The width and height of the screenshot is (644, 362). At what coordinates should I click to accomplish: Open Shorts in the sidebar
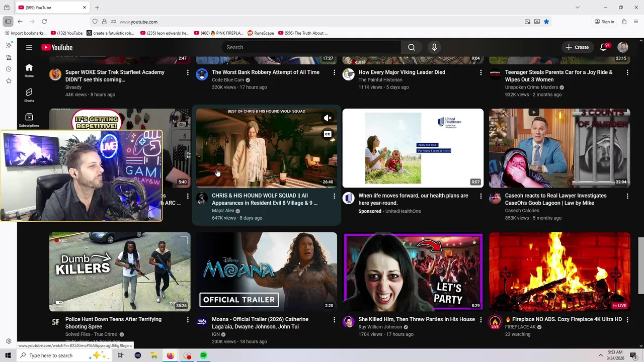29,95
